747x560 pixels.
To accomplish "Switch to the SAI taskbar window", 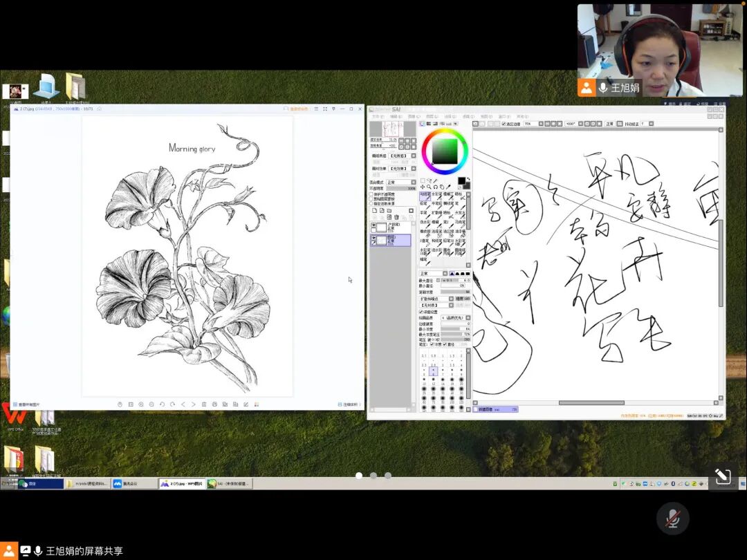I will [x=229, y=483].
